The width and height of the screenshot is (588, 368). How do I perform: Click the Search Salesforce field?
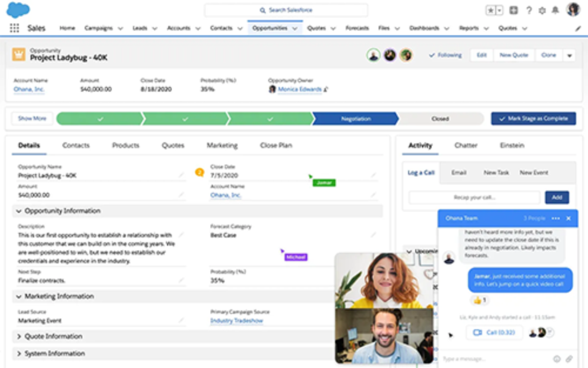pyautogui.click(x=286, y=10)
